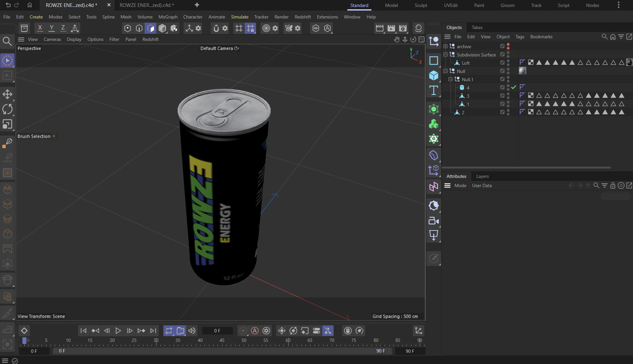The width and height of the screenshot is (633, 364).
Task: Select the Scale tool icon
Action: pyautogui.click(x=7, y=124)
